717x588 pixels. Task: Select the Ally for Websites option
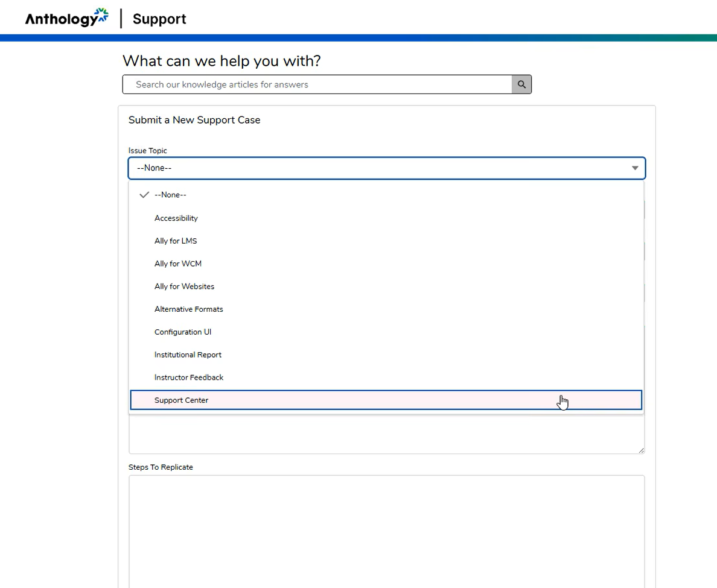pyautogui.click(x=184, y=286)
